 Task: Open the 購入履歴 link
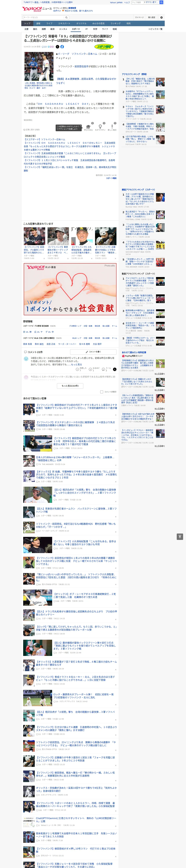coord(152,18)
